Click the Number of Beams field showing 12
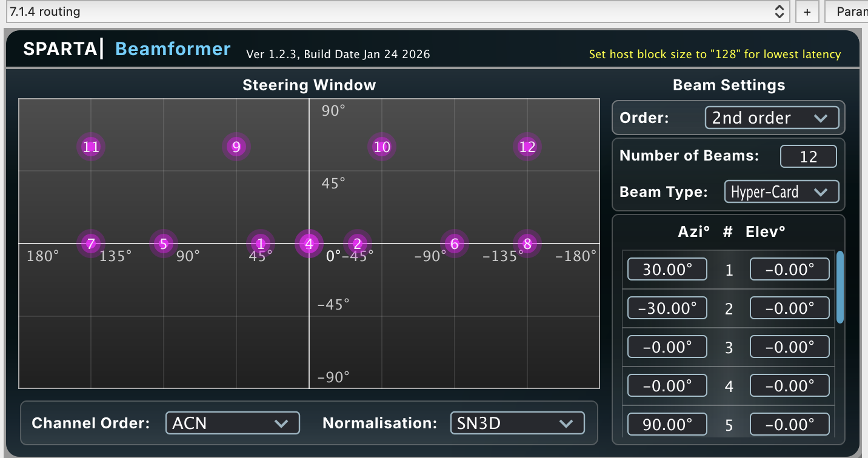Screen dimensions: 868x458 tap(809, 156)
